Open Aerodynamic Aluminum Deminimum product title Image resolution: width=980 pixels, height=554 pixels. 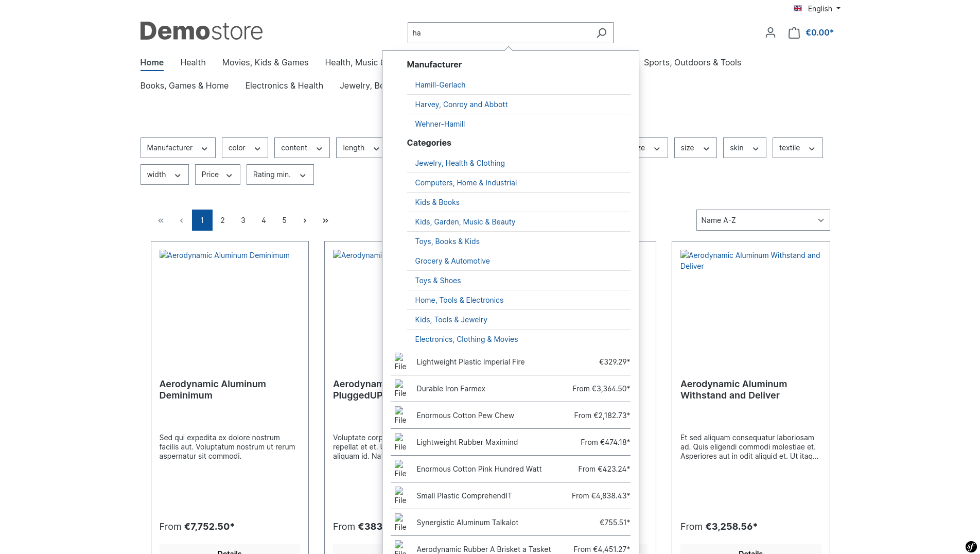tap(213, 390)
